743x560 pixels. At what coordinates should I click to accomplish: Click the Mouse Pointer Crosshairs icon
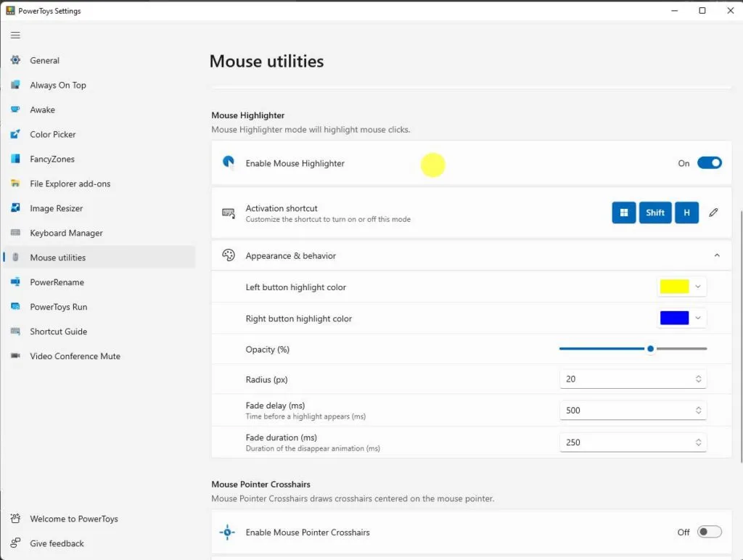(227, 532)
